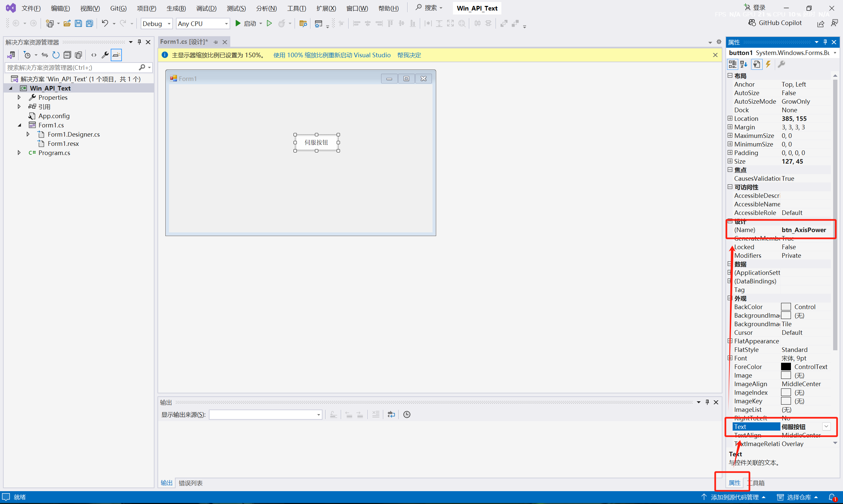
Task: Show Events with the lightning icon
Action: click(768, 64)
